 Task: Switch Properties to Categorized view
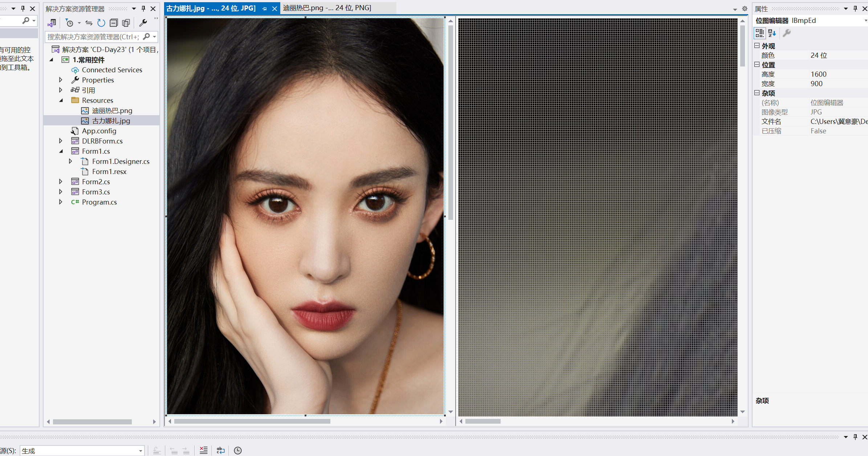759,33
